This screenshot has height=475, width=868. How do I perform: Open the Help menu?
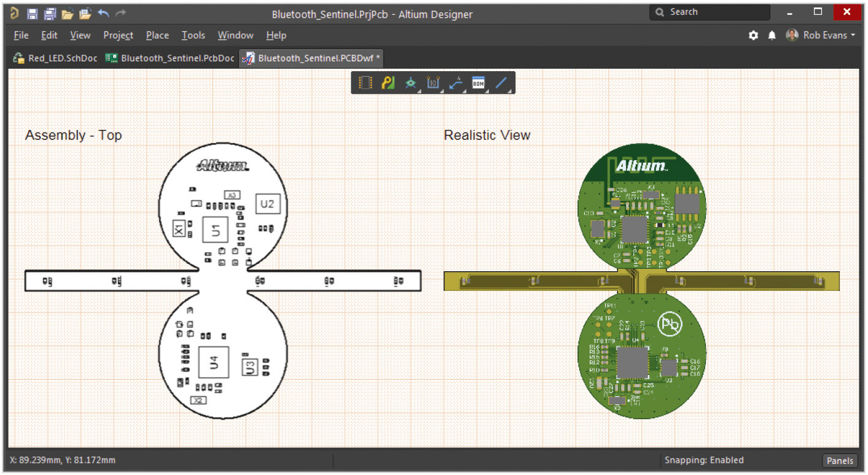(276, 36)
